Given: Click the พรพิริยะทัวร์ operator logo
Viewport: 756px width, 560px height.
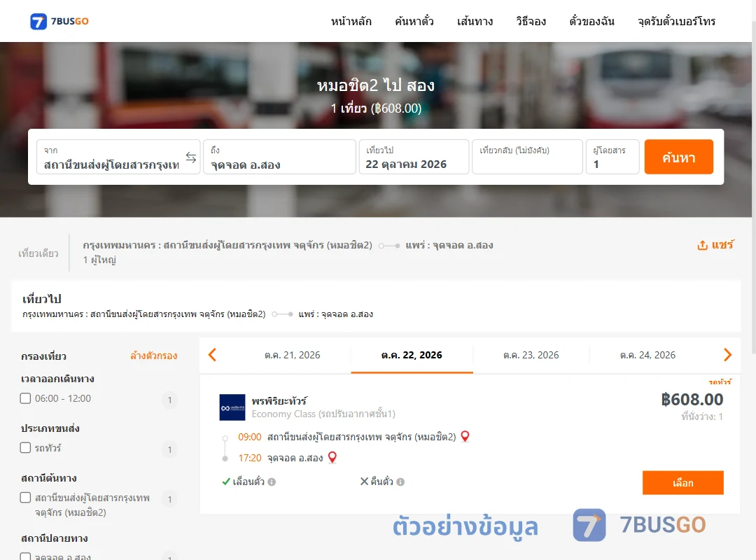Looking at the screenshot, I should coord(232,407).
